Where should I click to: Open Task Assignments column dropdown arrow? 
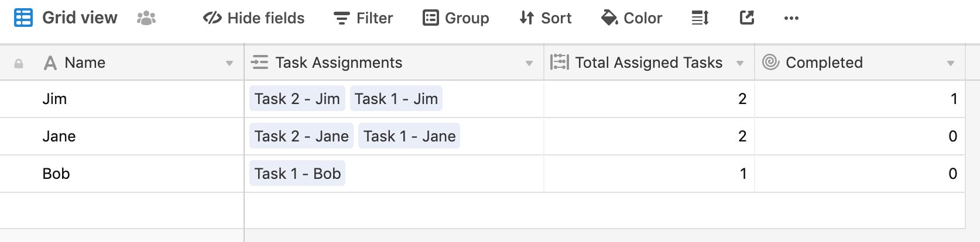click(x=529, y=63)
